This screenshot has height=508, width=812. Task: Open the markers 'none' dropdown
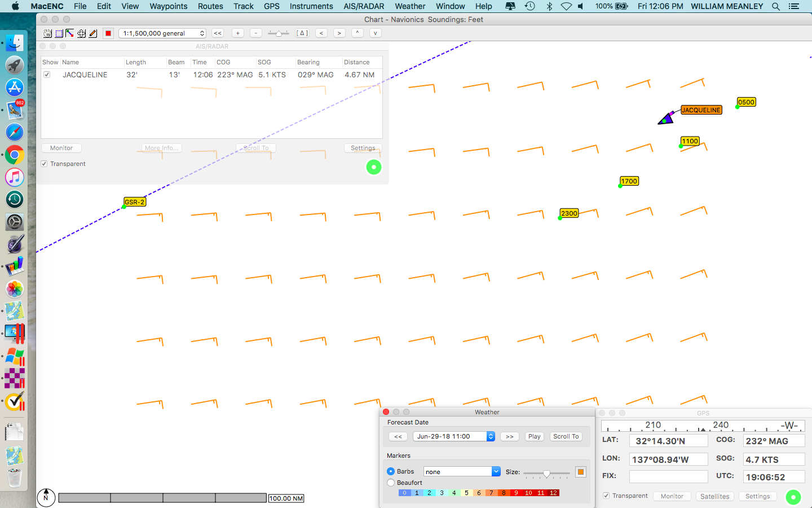(462, 471)
